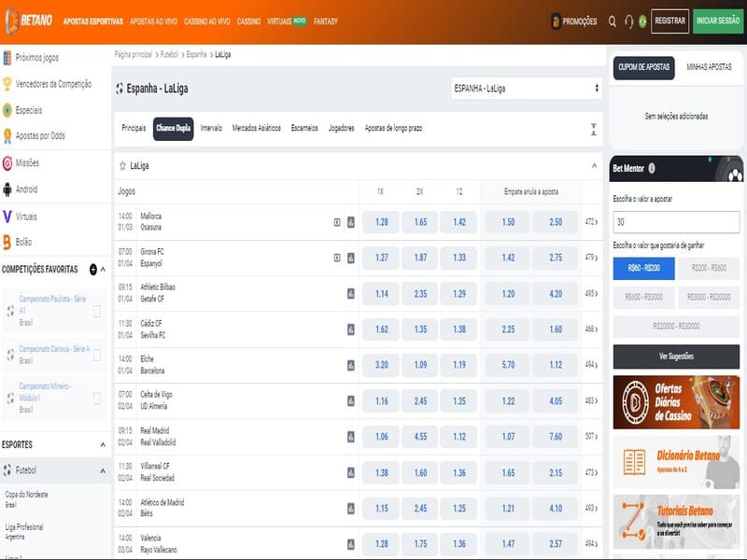Open stats icon for Cádiz CF match

pos(351,329)
